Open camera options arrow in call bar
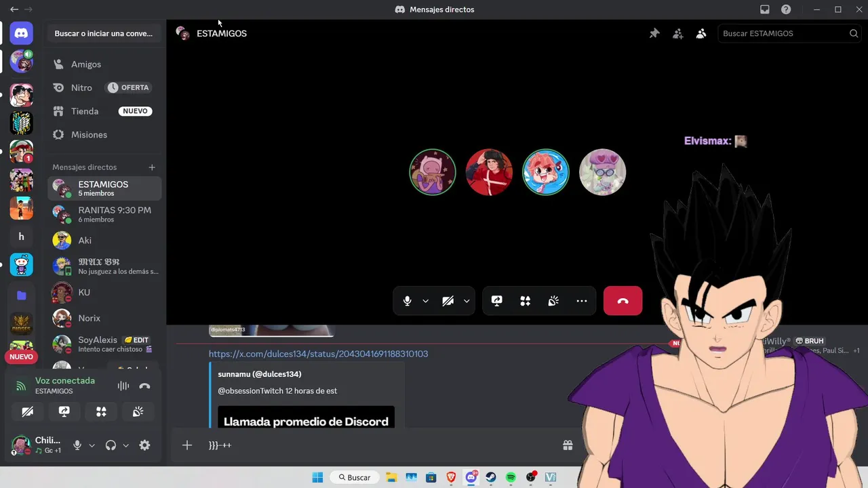 467,301
